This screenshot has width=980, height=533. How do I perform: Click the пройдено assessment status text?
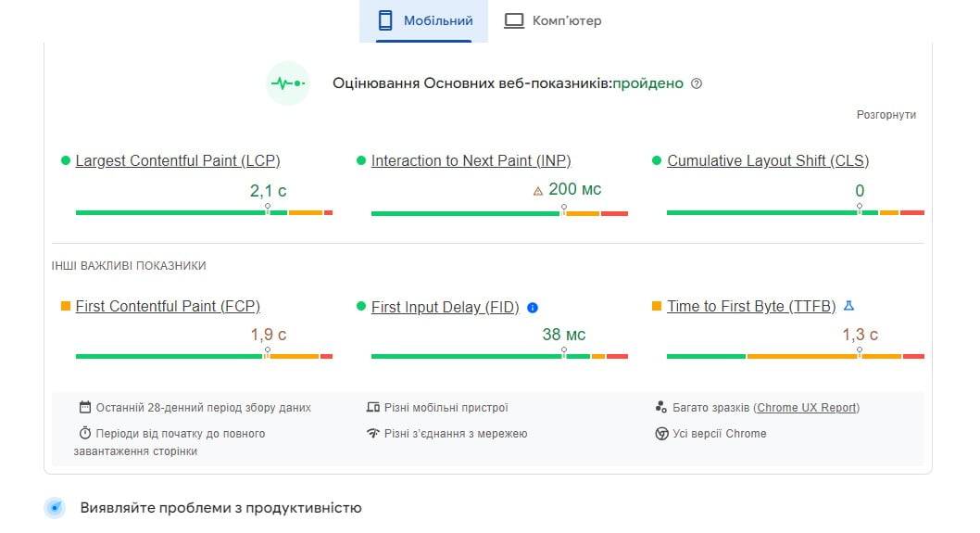[648, 83]
